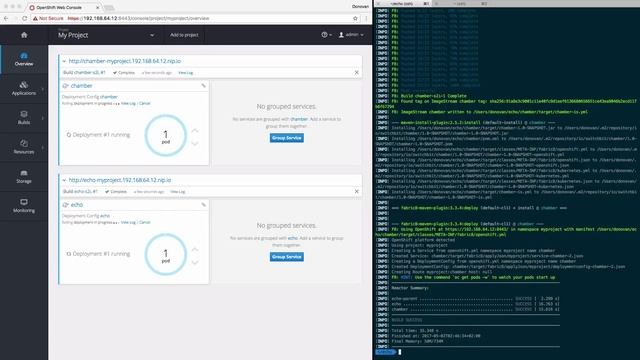This screenshot has width=640, height=360.
Task: Cancel the chamber rolling deployment
Action: click(144, 103)
